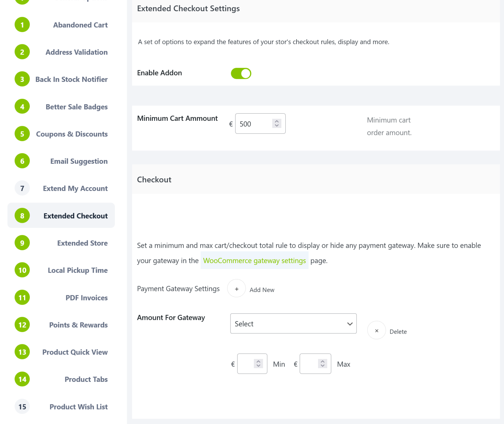The height and width of the screenshot is (424, 504).
Task: Open the Coupons & Discounts section
Action: pos(72,134)
